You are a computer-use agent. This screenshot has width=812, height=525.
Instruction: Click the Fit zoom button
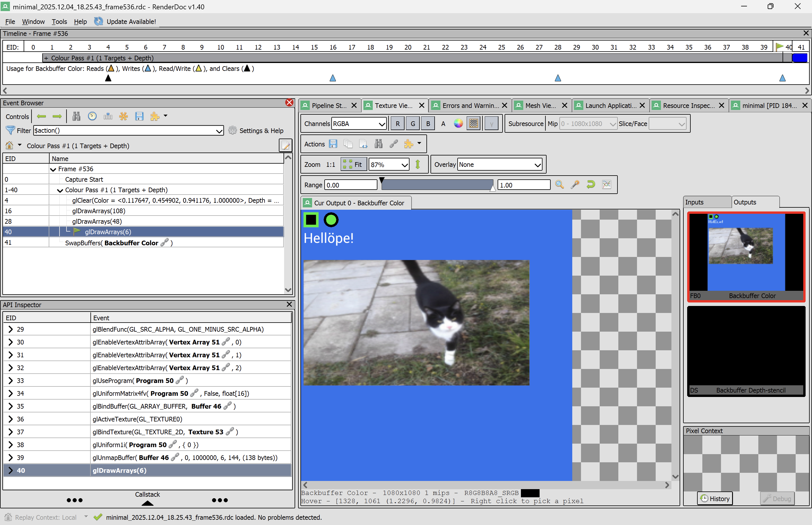(x=353, y=165)
